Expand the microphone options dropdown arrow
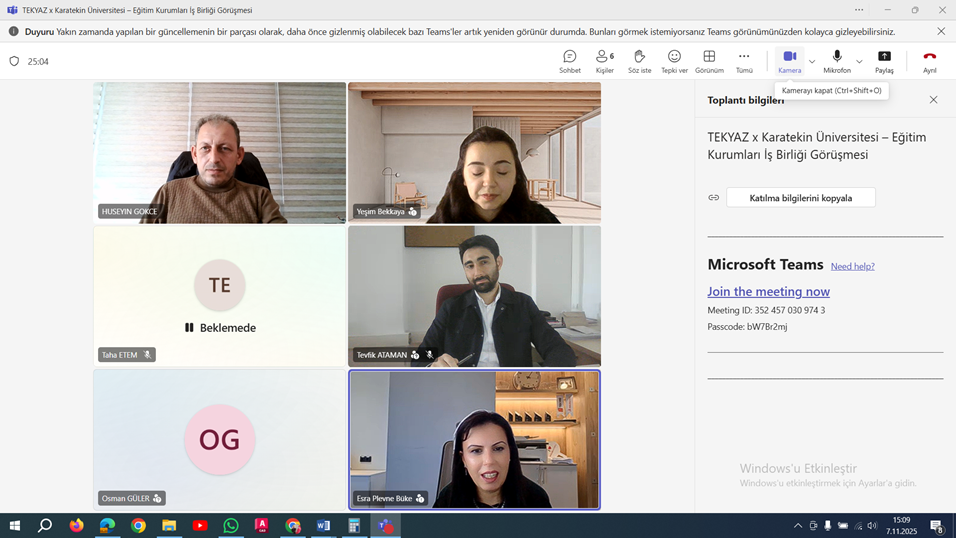This screenshot has width=956, height=538. point(859,62)
